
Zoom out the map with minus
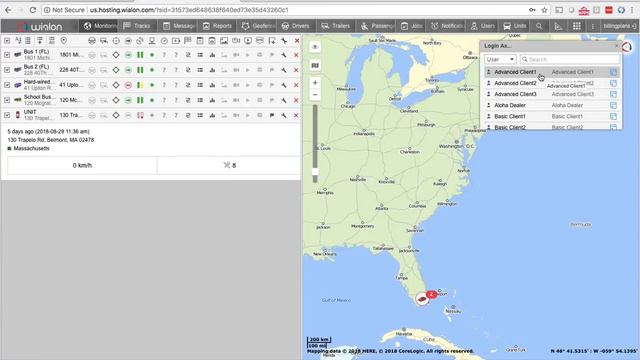[x=315, y=94]
